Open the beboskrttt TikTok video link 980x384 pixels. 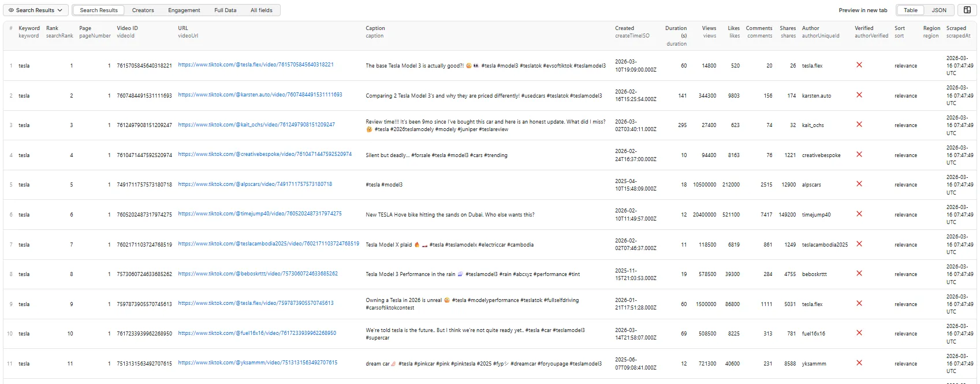258,274
